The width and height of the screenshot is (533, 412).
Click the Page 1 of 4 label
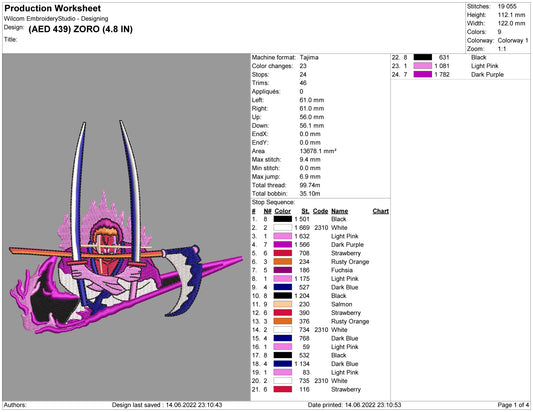[513, 405]
